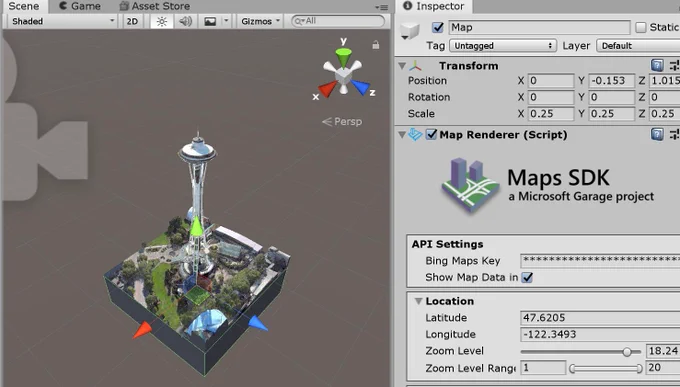Toggle Persp projection label
Screen dimensions: 680x387
pyautogui.click(x=342, y=121)
